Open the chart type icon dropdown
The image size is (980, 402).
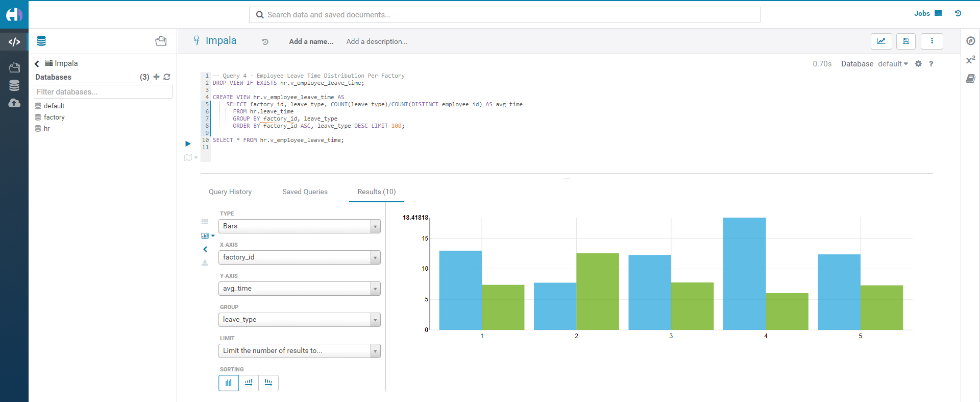pos(208,235)
